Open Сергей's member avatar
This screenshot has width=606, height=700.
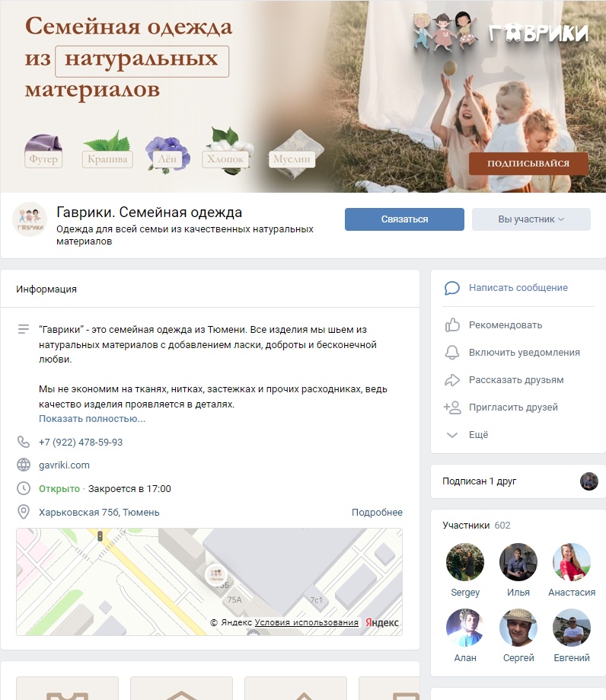tap(518, 627)
